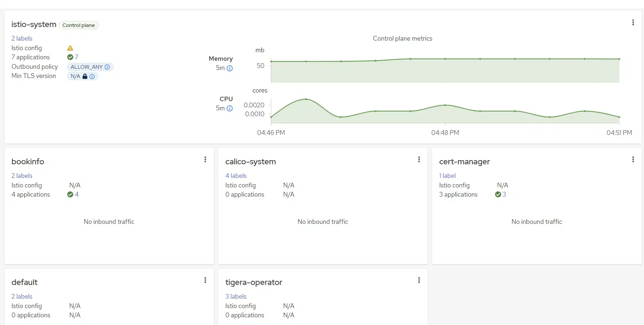The image size is (644, 325).
Task: Click the 04:48 PM axis label
Action: (x=445, y=133)
